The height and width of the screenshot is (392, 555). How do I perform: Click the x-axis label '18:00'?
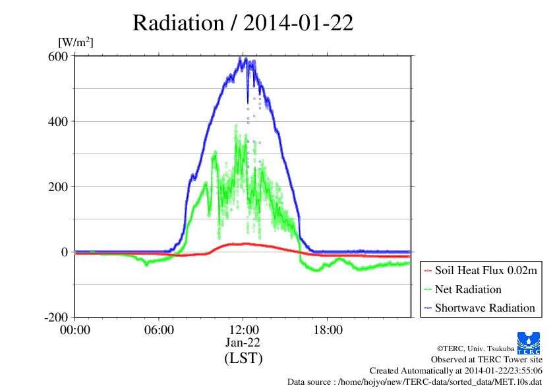pyautogui.click(x=328, y=329)
